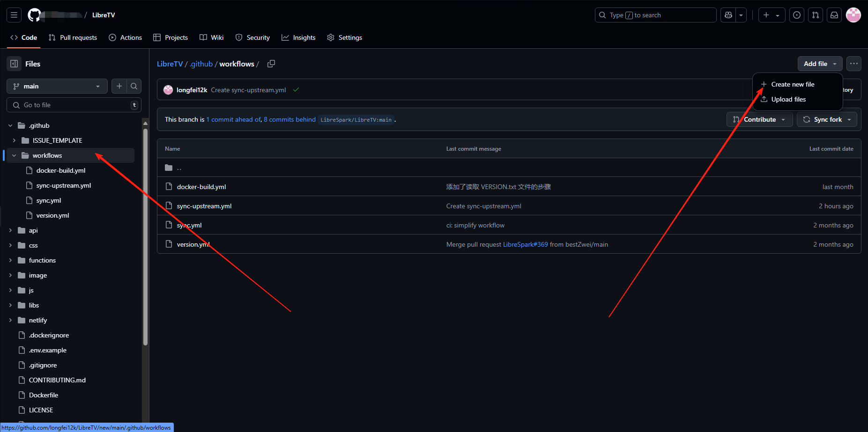868x432 pixels.
Task: Open the create new plus menu
Action: pos(772,15)
